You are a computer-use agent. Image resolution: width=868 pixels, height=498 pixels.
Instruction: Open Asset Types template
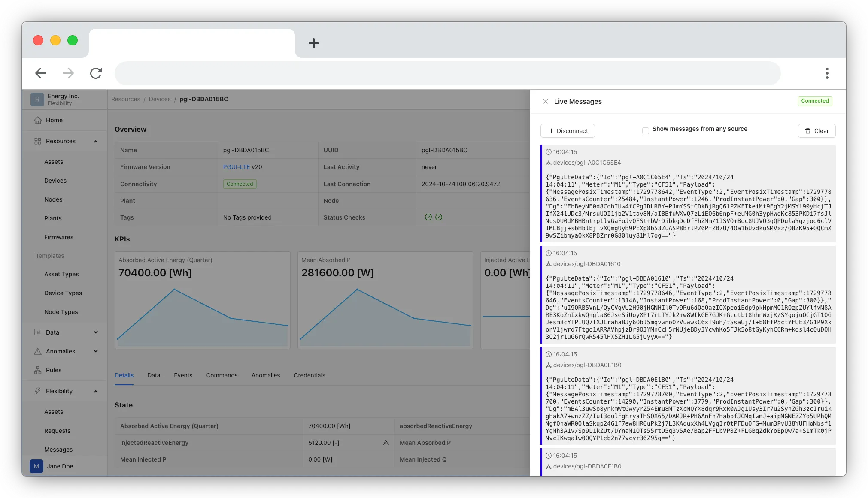[61, 274]
